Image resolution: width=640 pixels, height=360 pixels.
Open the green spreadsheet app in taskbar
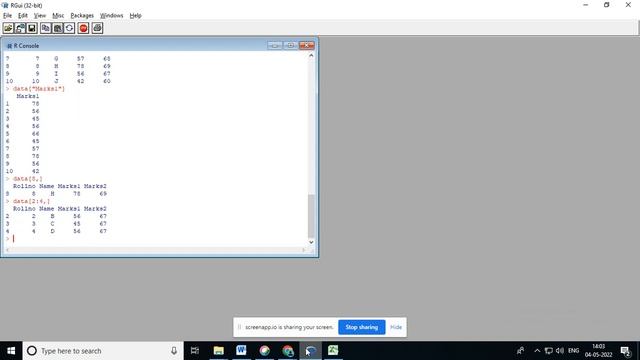click(333, 351)
